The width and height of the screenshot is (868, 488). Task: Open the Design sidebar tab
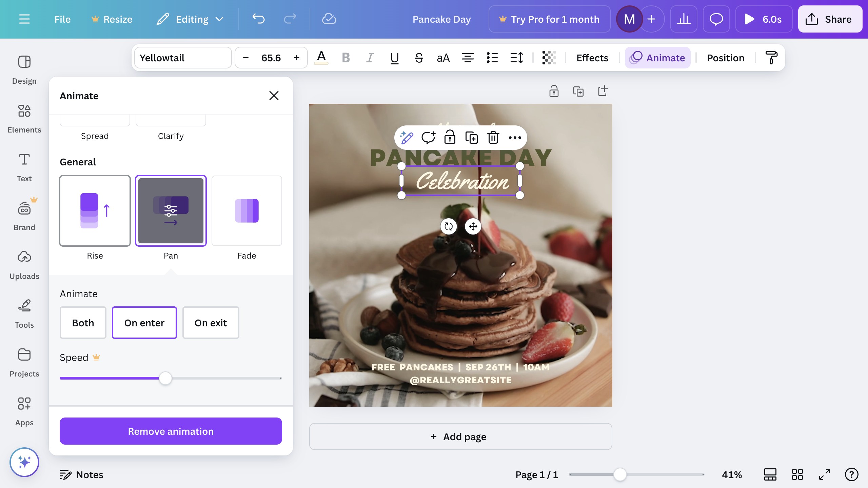click(24, 70)
